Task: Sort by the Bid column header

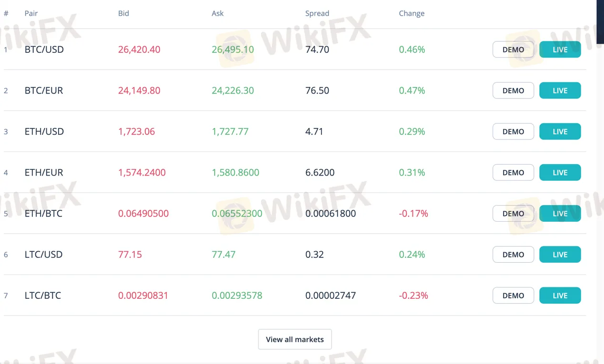Action: pos(123,13)
